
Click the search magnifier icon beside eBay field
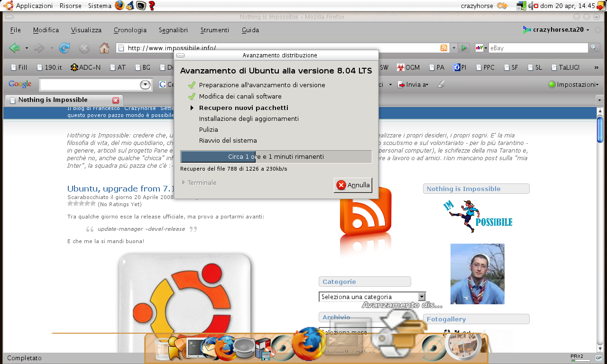594,48
